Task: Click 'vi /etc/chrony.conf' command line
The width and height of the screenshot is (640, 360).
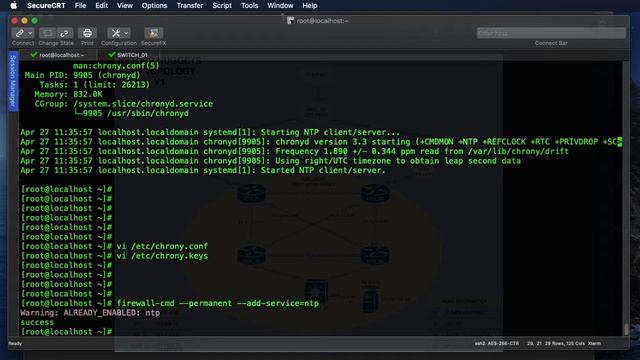Action: 162,246
